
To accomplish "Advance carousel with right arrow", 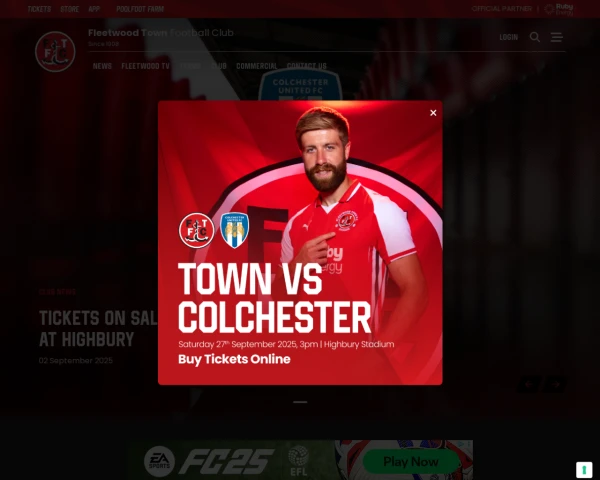I will coord(555,384).
